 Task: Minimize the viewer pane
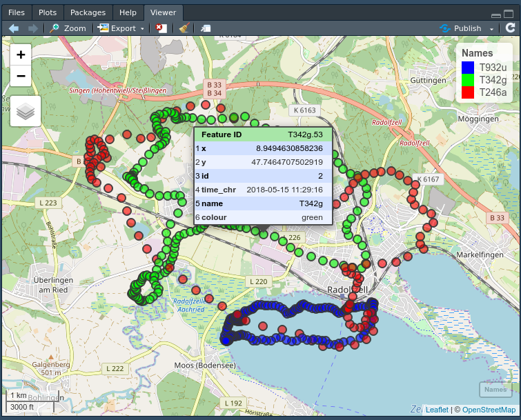coord(496,15)
